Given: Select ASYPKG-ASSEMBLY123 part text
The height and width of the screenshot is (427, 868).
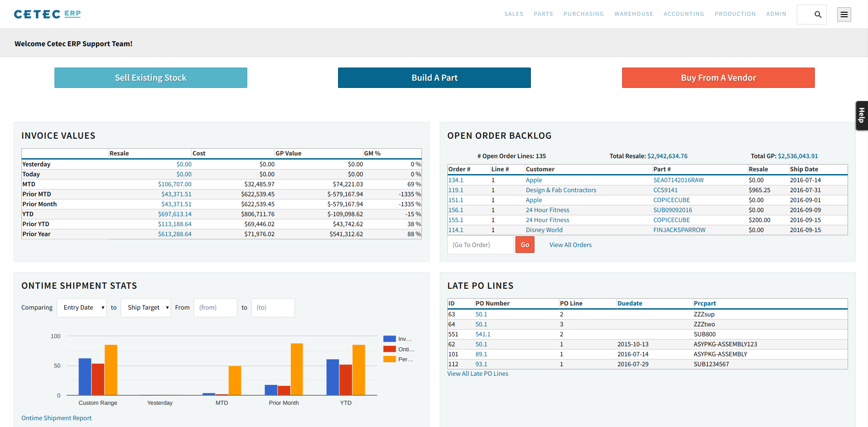Looking at the screenshot, I should (725, 344).
